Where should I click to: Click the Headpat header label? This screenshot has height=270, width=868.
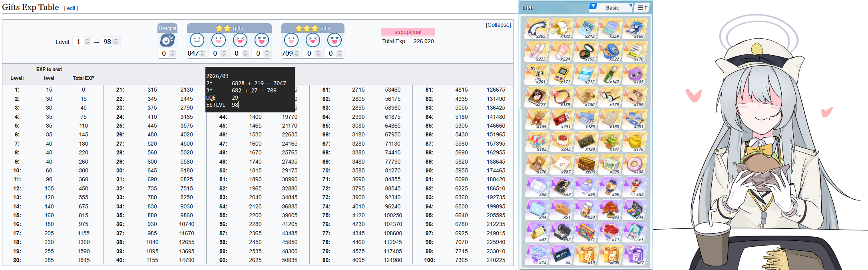(167, 28)
